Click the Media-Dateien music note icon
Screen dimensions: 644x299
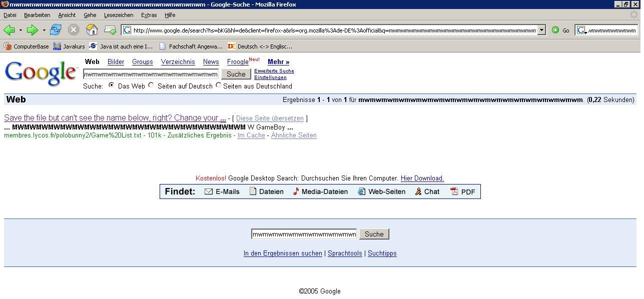[296, 191]
